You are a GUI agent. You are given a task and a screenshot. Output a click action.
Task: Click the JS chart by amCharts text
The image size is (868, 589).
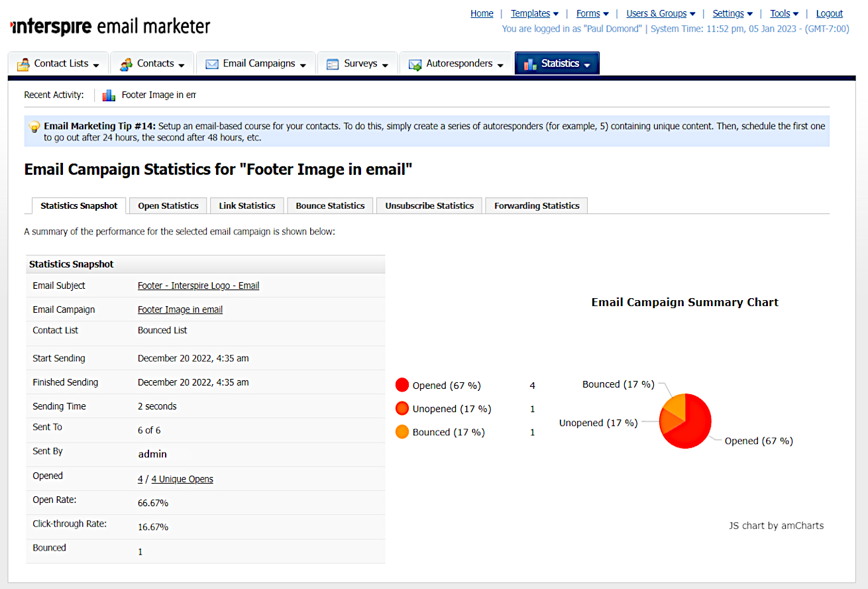pyautogui.click(x=776, y=525)
